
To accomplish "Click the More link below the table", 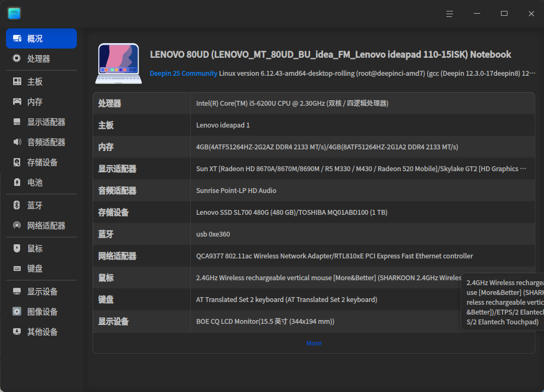I will (x=314, y=343).
